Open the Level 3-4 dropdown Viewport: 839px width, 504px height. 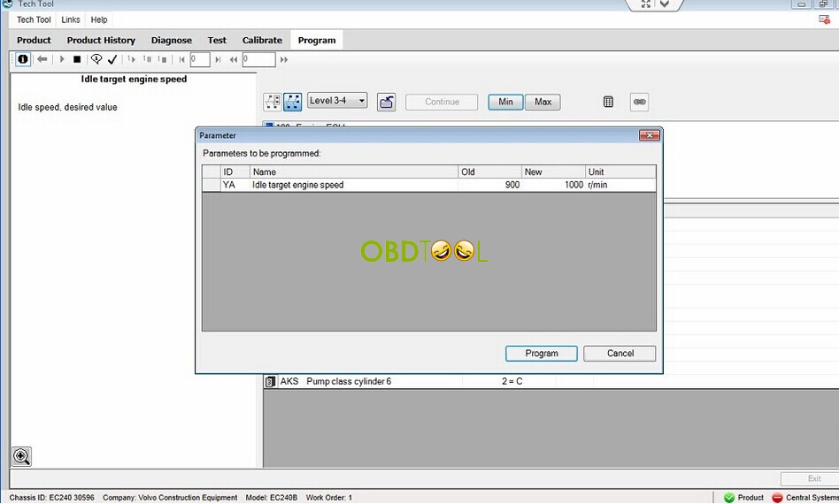click(x=337, y=101)
